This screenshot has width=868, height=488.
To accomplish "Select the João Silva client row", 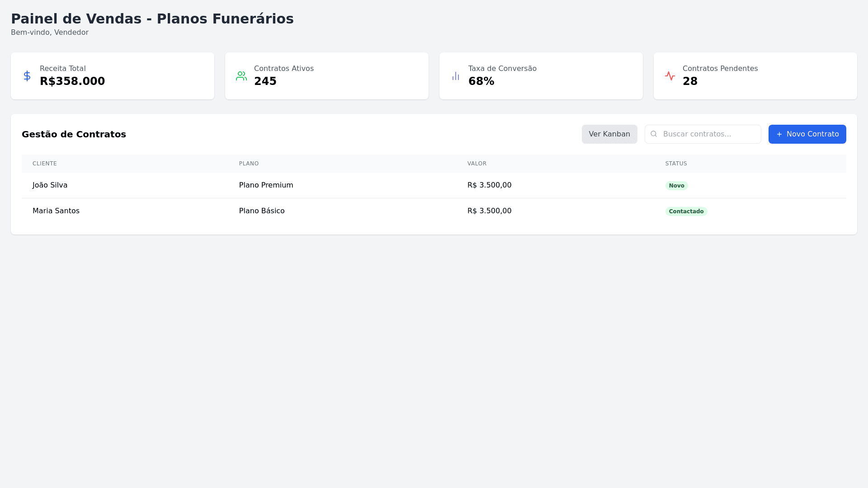I will point(50,185).
